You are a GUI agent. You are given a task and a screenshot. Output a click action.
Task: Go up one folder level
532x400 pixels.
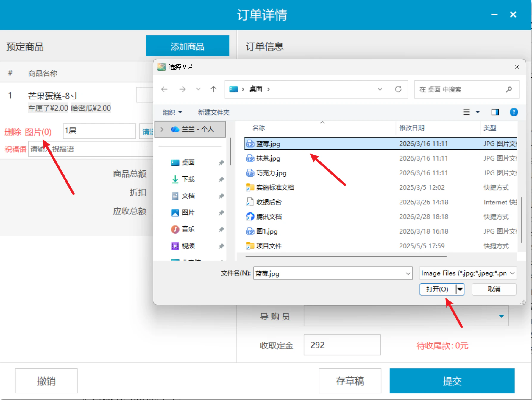point(213,89)
